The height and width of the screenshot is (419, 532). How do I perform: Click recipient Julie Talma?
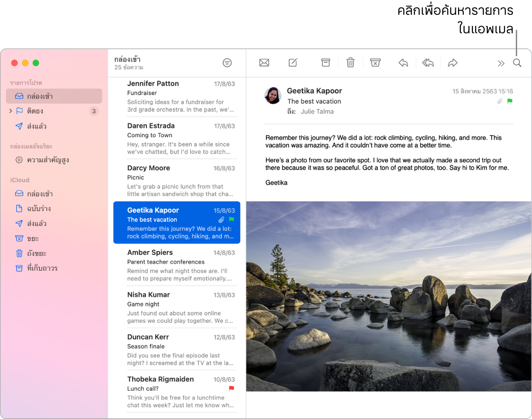tap(317, 111)
